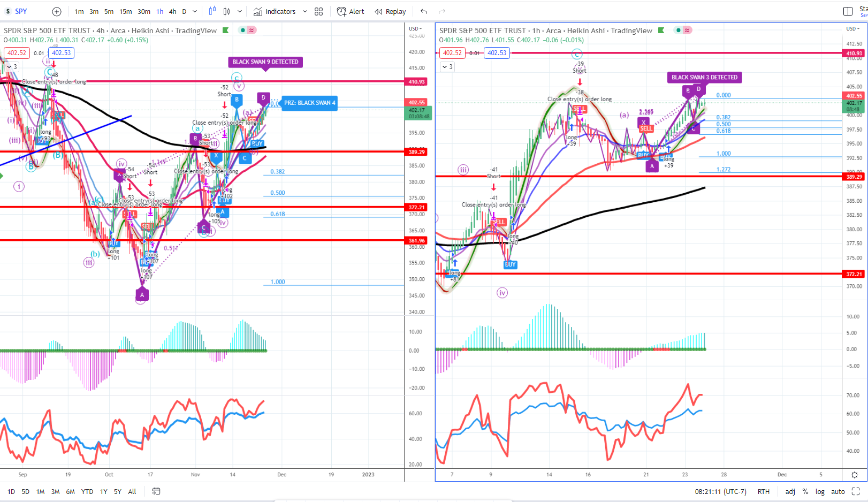Expand the favorite indicators dropdown arrow
The image size is (868, 502).
tap(305, 11)
